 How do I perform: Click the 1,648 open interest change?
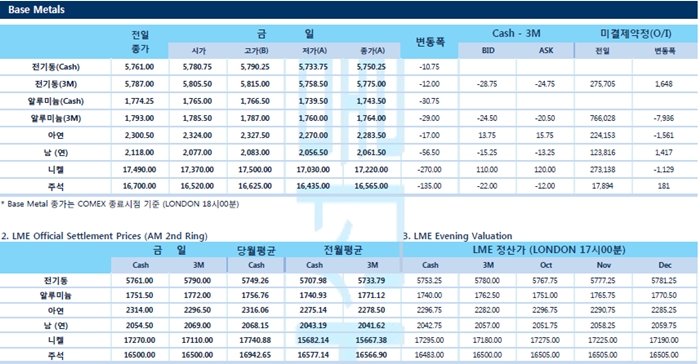664,84
